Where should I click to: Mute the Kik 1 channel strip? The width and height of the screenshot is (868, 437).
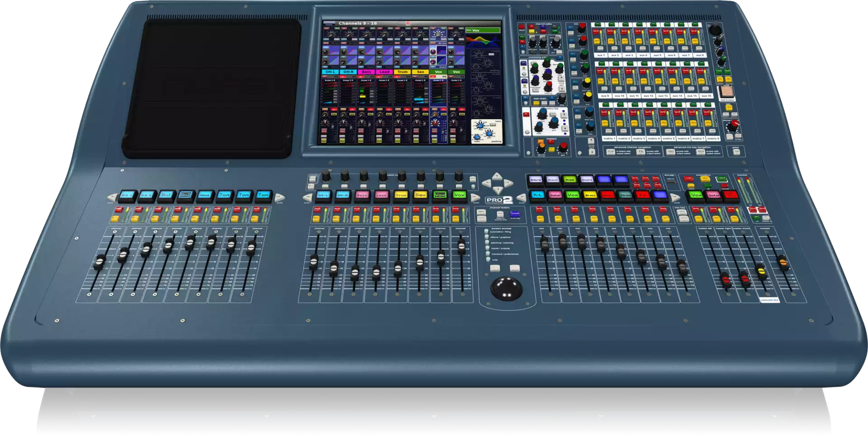click(x=119, y=210)
